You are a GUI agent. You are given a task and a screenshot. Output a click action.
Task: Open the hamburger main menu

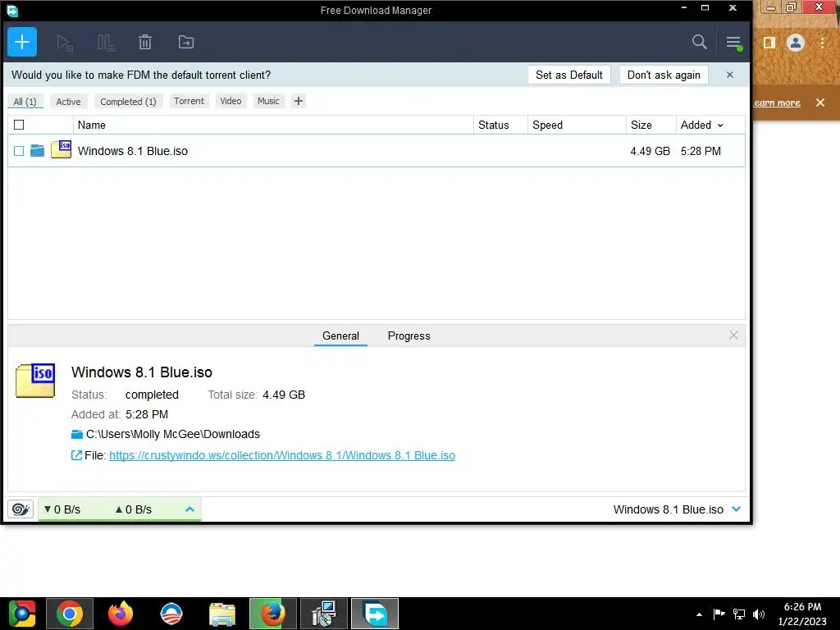click(x=734, y=43)
